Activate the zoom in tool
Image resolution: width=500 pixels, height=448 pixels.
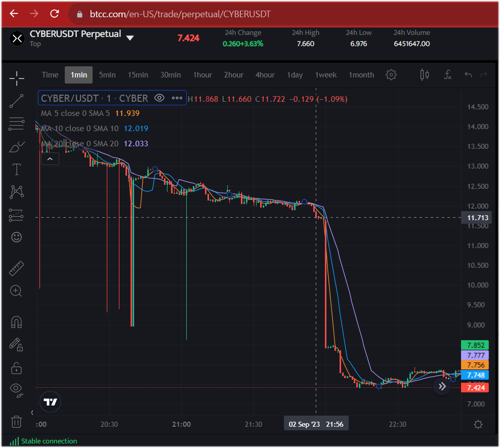pyautogui.click(x=16, y=291)
